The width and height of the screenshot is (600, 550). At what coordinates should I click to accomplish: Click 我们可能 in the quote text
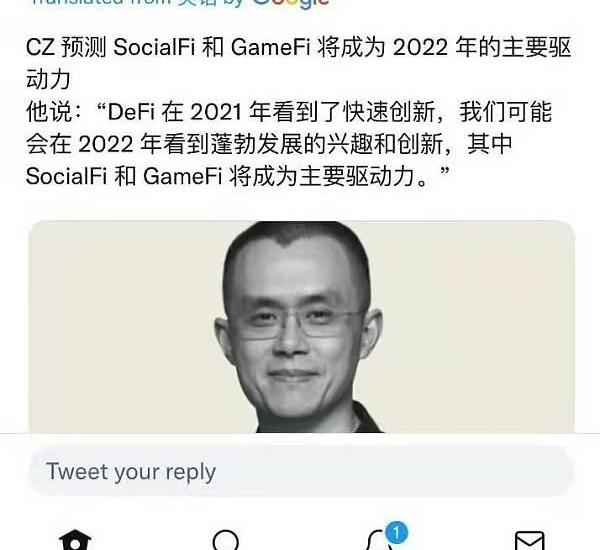pos(506,112)
